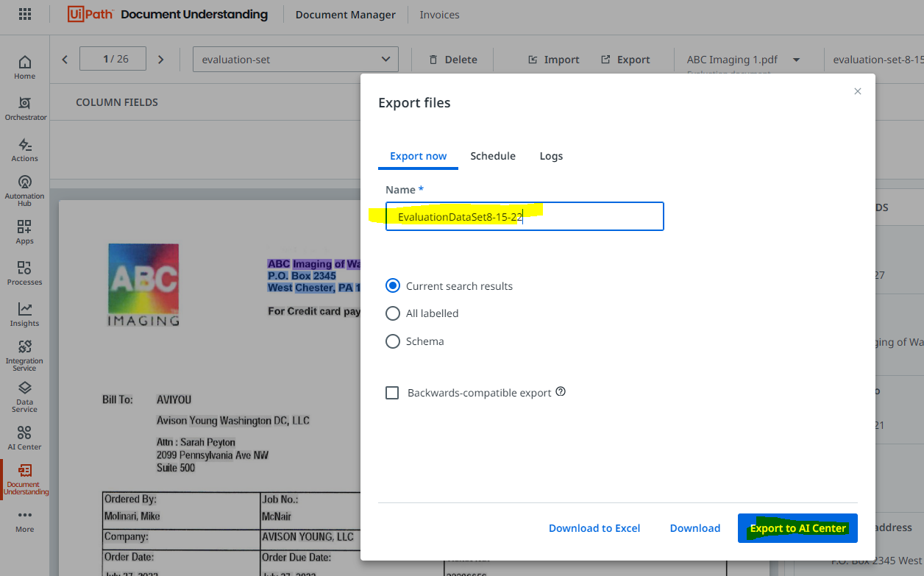The width and height of the screenshot is (924, 576).
Task: Open Data Service from sidebar
Action: [24, 396]
